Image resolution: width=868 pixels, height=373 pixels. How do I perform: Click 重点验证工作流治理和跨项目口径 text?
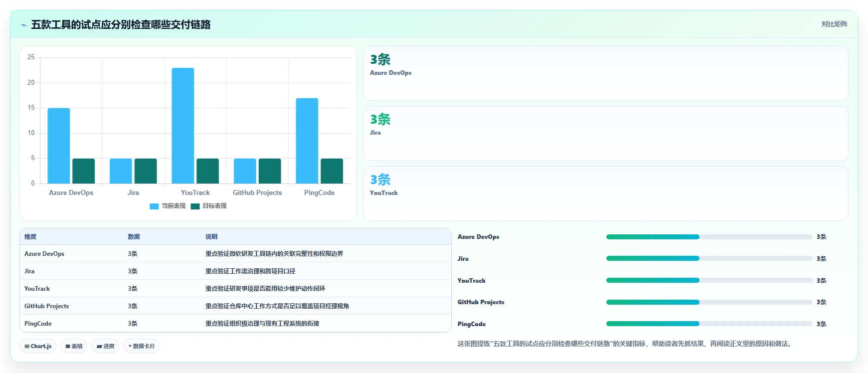pos(250,271)
